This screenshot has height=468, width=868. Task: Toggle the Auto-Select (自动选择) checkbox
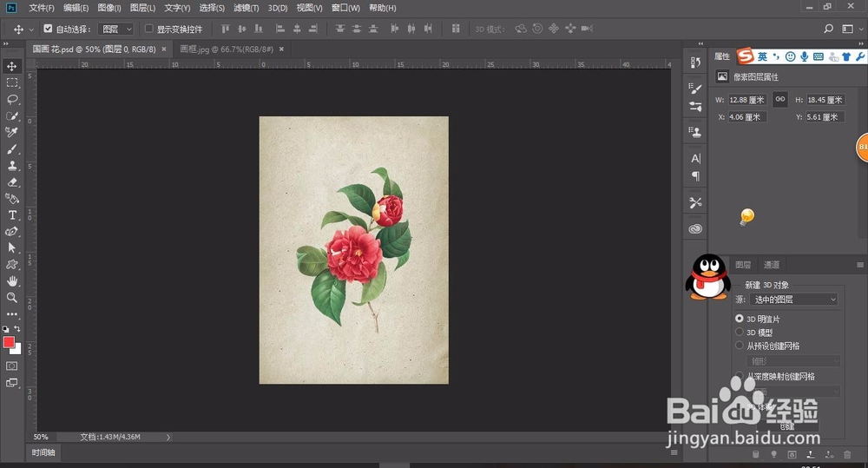pos(48,29)
